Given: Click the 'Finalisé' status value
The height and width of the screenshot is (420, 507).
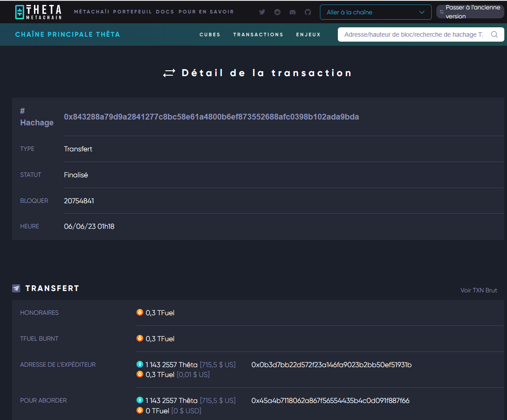Looking at the screenshot, I should coord(76,175).
